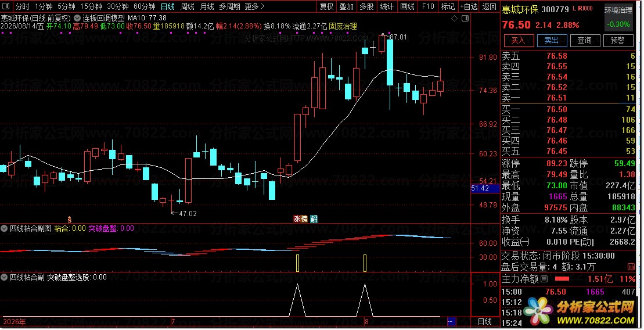The width and height of the screenshot is (644, 330).
Task: Select the 15分钟 period tab
Action: click(x=91, y=6)
